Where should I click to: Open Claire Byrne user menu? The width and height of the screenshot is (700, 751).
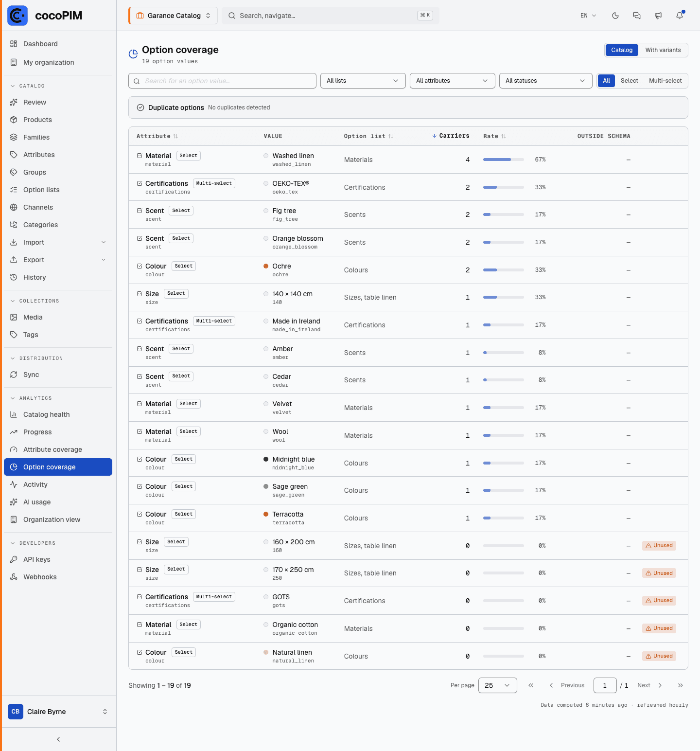tap(58, 712)
